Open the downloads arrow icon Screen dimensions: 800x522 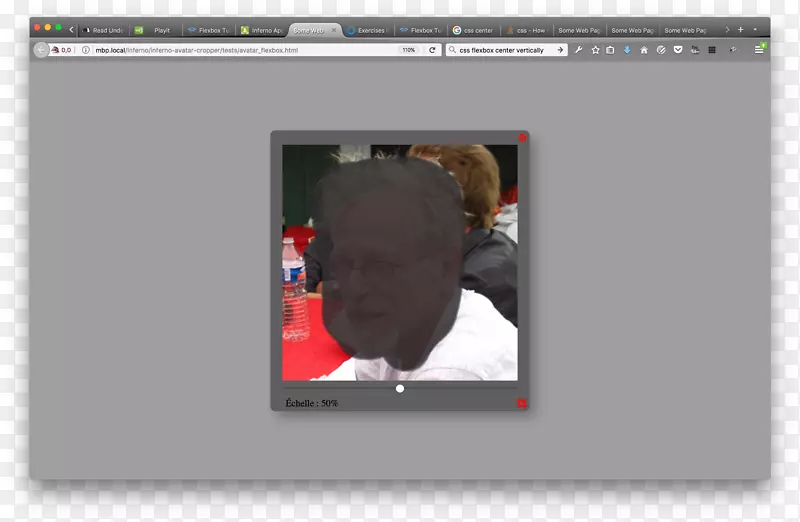point(627,49)
